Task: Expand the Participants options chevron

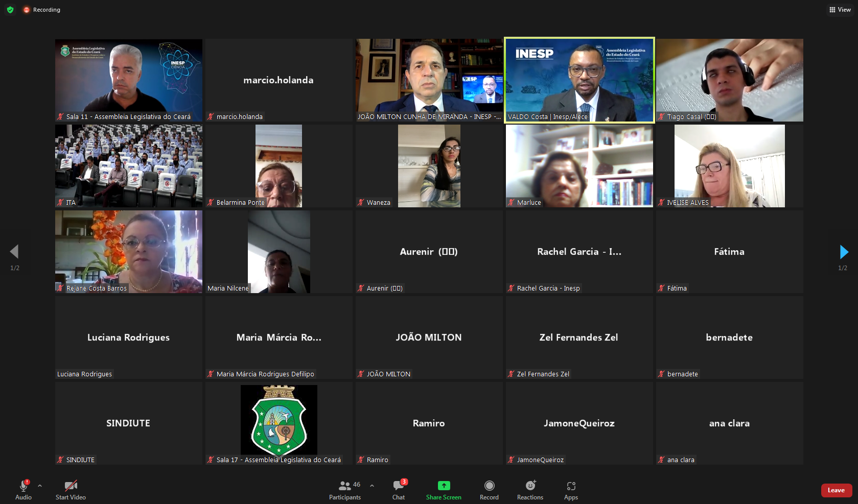Action: (372, 486)
